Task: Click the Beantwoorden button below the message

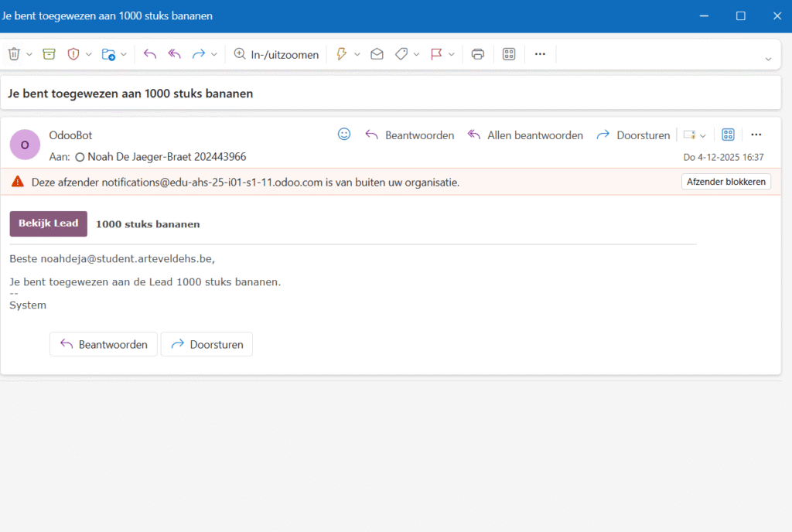Action: click(103, 344)
